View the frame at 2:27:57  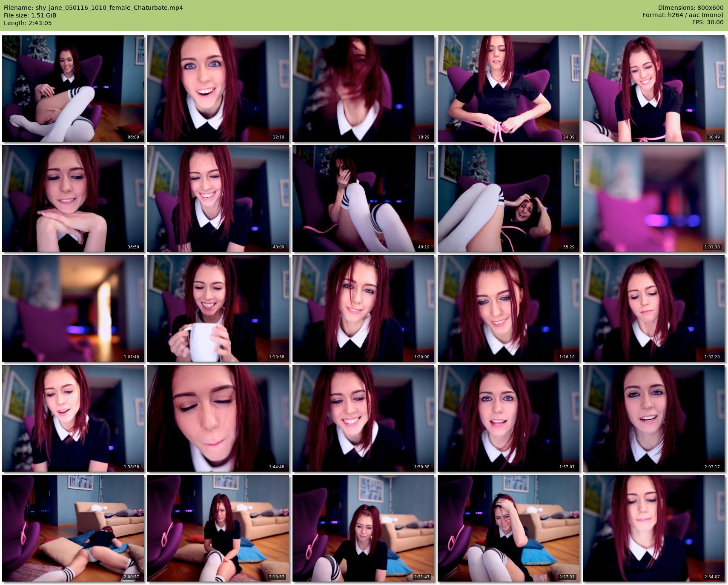pyautogui.click(x=509, y=528)
